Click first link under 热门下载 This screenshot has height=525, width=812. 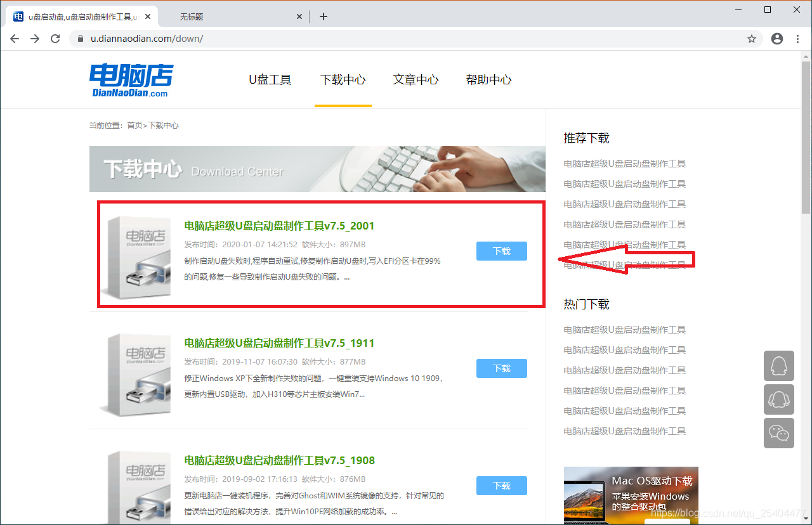click(625, 330)
